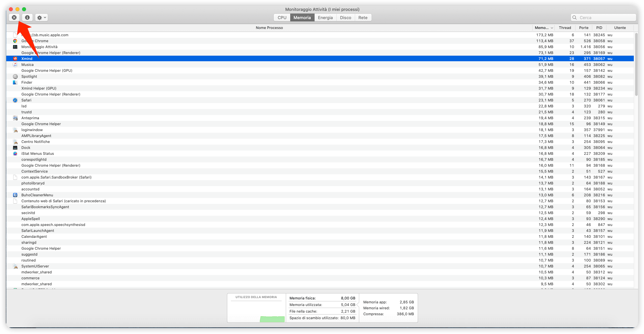Select the corespotlightd process
644x334 pixels.
[320, 159]
